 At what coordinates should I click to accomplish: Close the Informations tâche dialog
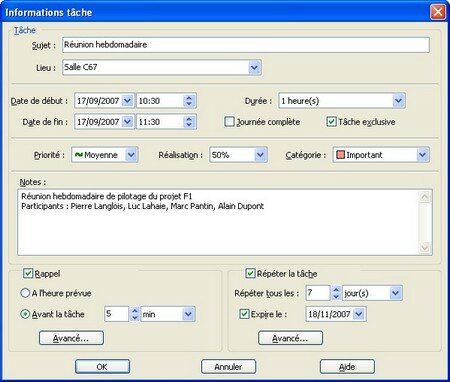(x=438, y=12)
